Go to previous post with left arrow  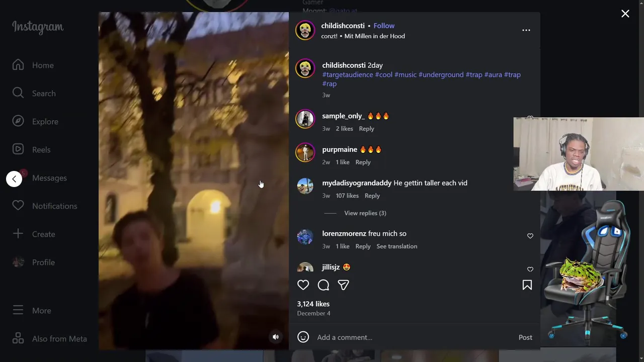tap(14, 179)
